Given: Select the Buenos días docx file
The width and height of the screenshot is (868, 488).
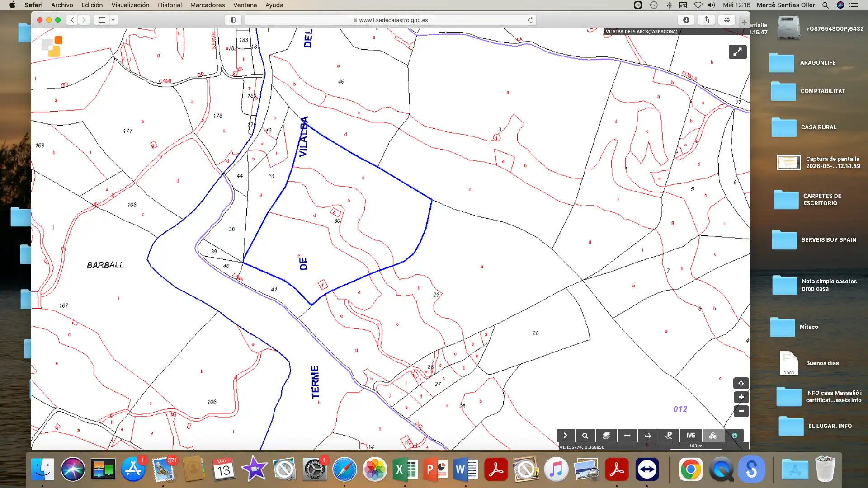Looking at the screenshot, I should (x=789, y=363).
